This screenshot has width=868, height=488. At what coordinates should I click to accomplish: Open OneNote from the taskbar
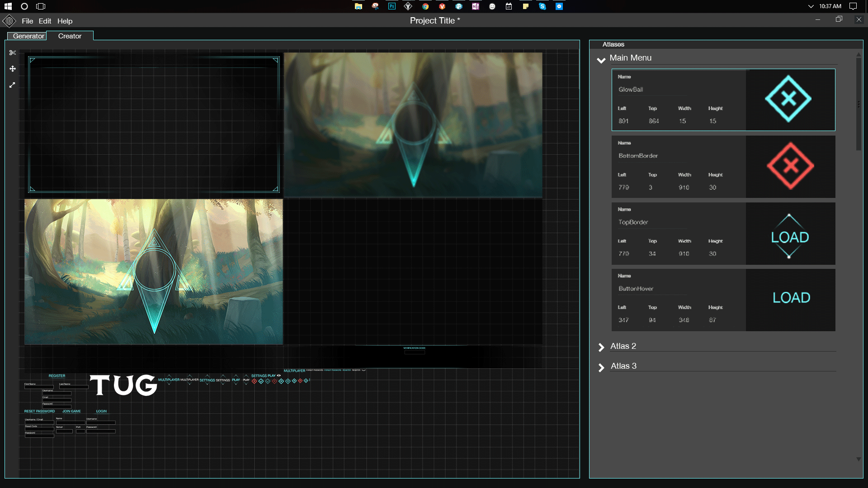[x=476, y=6]
